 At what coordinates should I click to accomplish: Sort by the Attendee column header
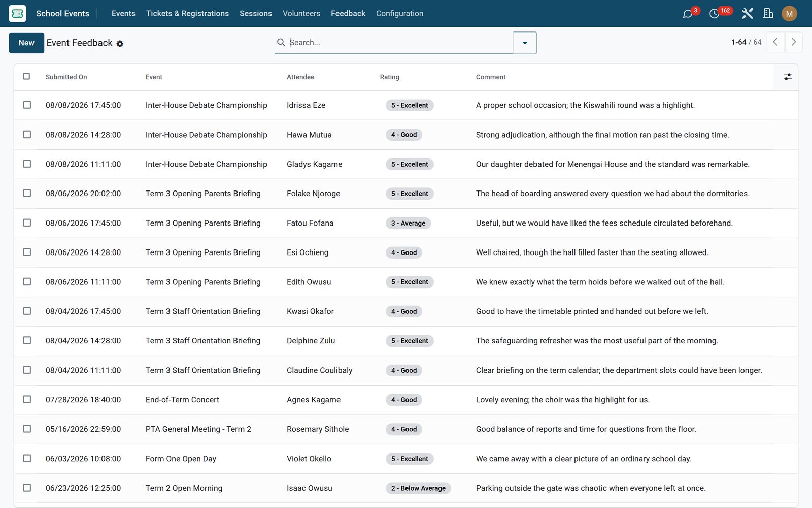[300, 77]
